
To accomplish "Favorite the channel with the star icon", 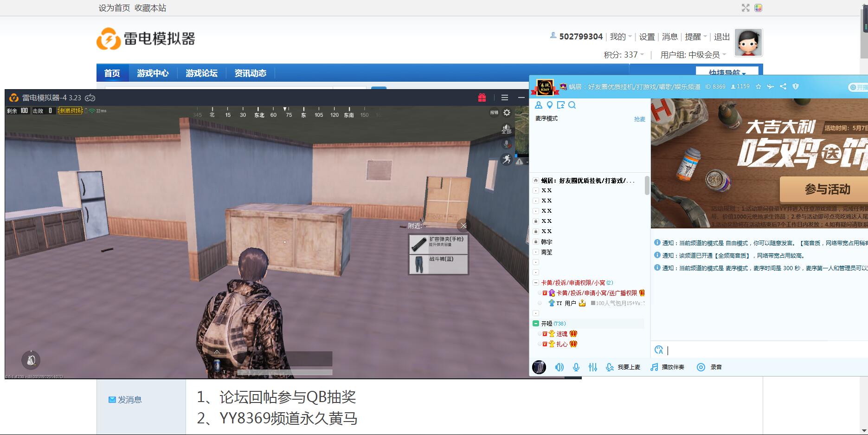I will [x=759, y=86].
